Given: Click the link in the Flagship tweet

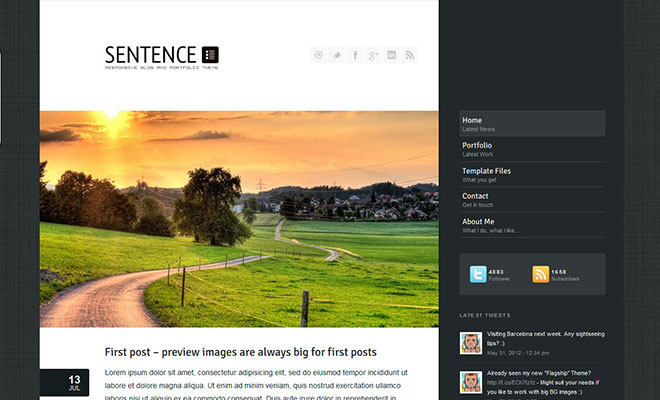Looking at the screenshot, I should tap(511, 383).
